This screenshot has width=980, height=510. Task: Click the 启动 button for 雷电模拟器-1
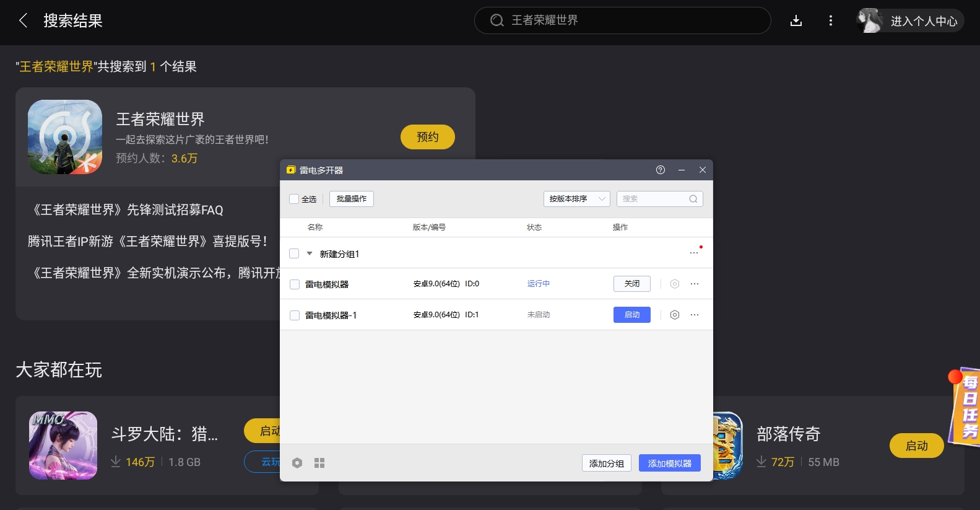(631, 315)
